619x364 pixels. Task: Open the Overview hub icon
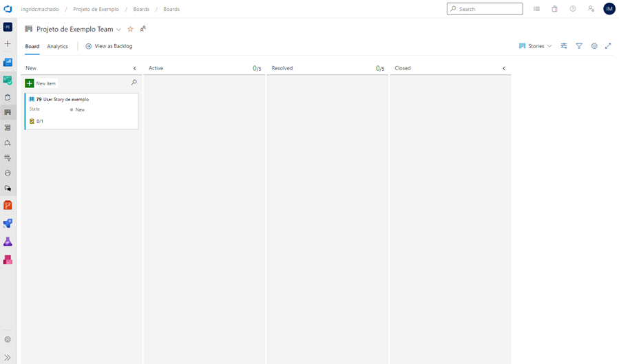click(8, 63)
